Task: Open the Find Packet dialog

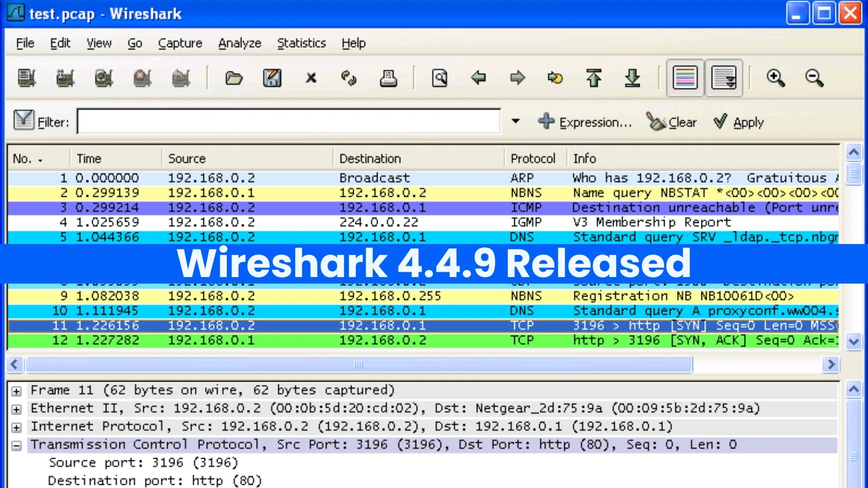Action: [x=440, y=78]
